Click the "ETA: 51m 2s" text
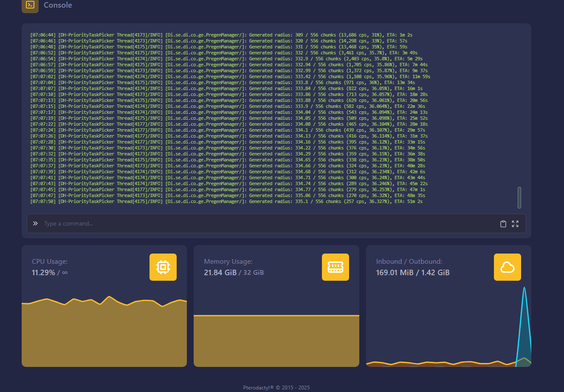564x392 pixels. [409, 201]
